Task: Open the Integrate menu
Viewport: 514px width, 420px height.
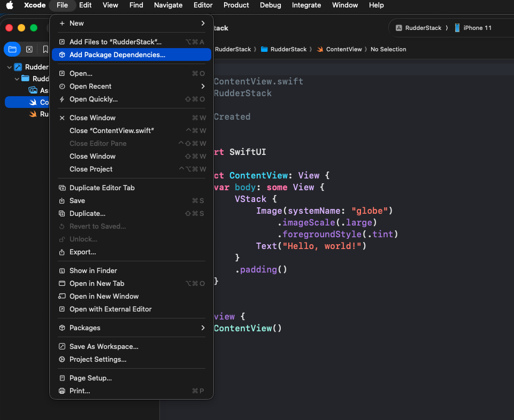Action: point(306,5)
